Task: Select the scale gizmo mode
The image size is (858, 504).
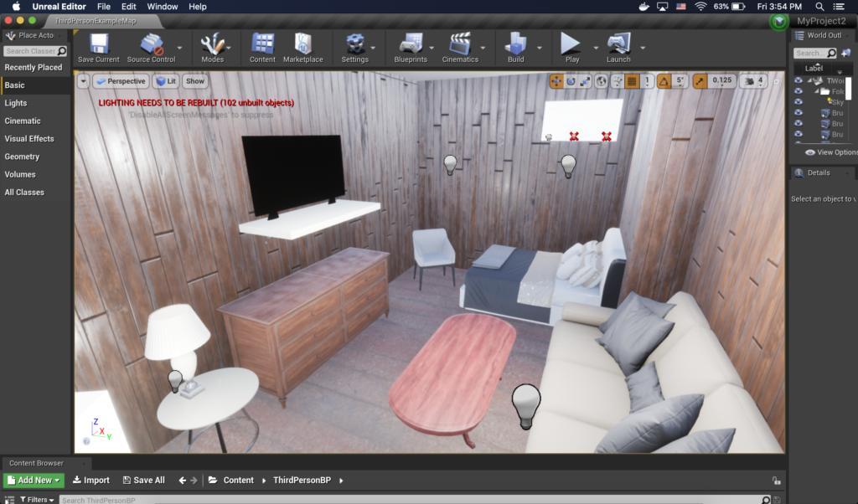Action: (585, 81)
